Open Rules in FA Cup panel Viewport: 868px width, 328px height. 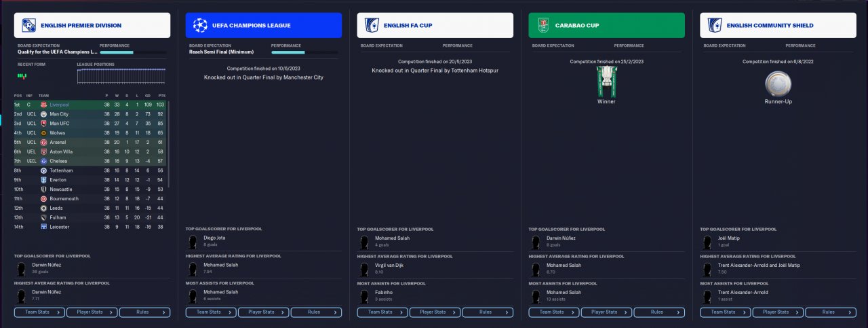488,312
